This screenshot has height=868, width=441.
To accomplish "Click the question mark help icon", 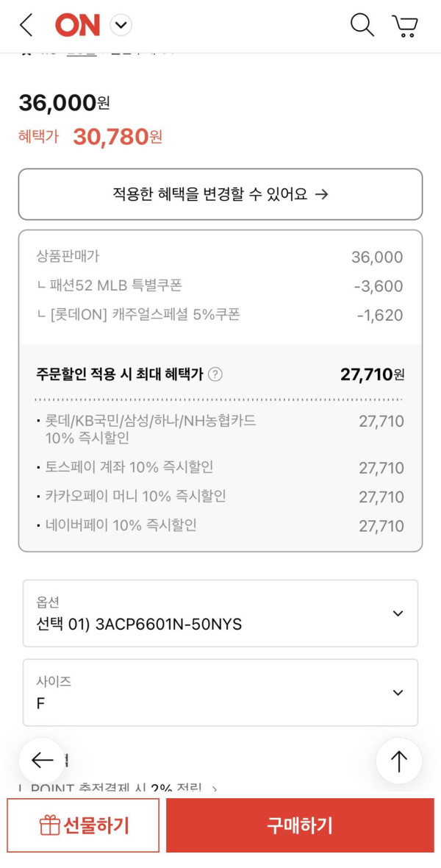I will (215, 374).
